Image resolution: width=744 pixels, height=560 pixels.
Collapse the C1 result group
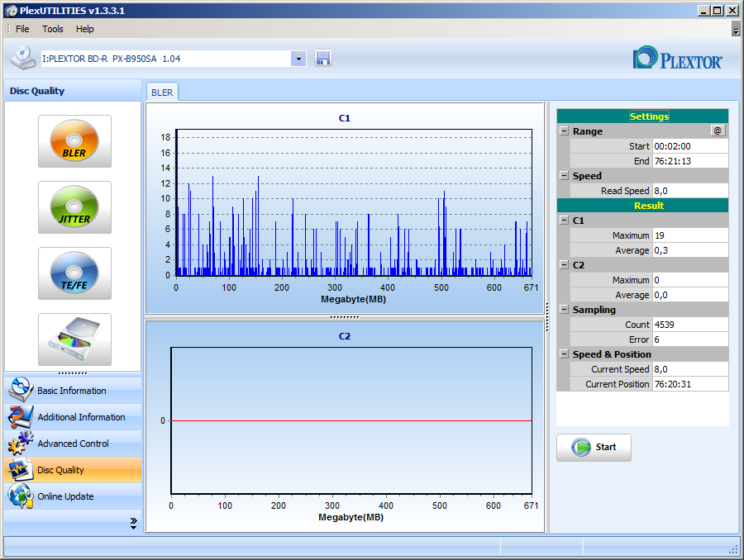point(564,220)
